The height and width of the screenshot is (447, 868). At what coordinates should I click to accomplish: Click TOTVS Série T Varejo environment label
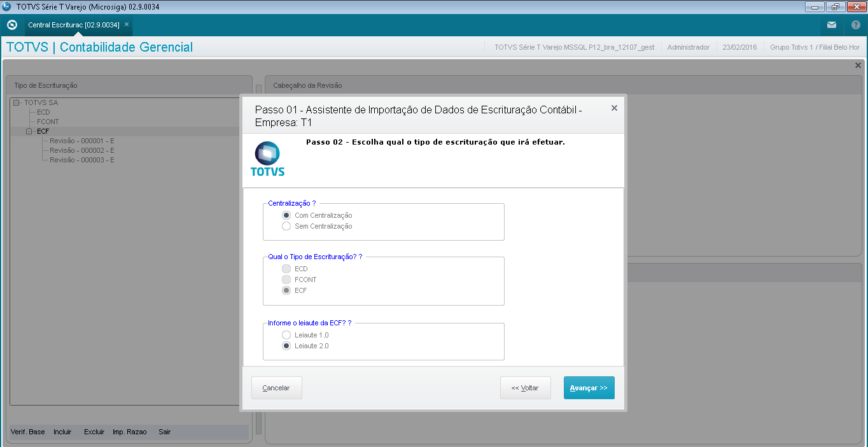[x=574, y=47]
